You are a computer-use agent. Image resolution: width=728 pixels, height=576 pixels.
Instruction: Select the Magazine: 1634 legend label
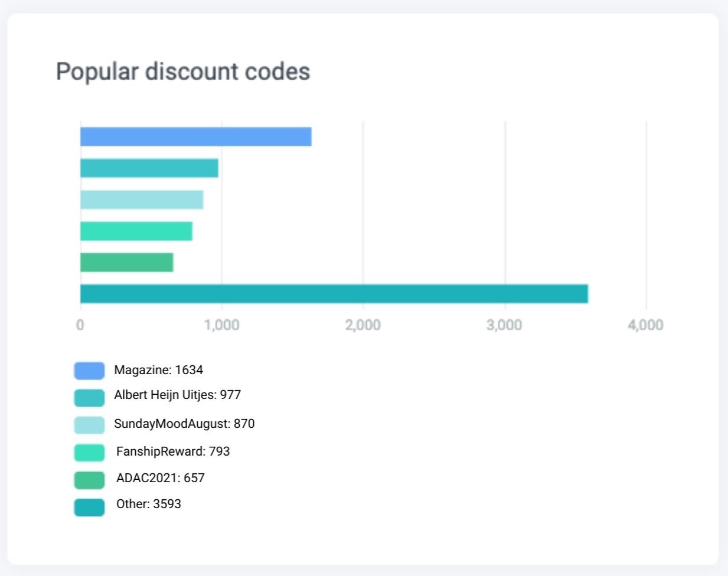[158, 370]
